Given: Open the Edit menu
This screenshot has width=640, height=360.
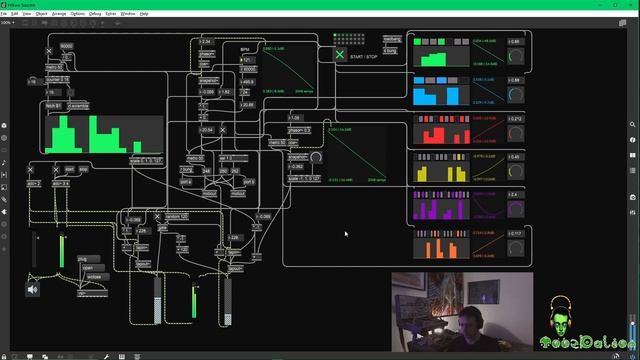Looking at the screenshot, I should [x=14, y=14].
